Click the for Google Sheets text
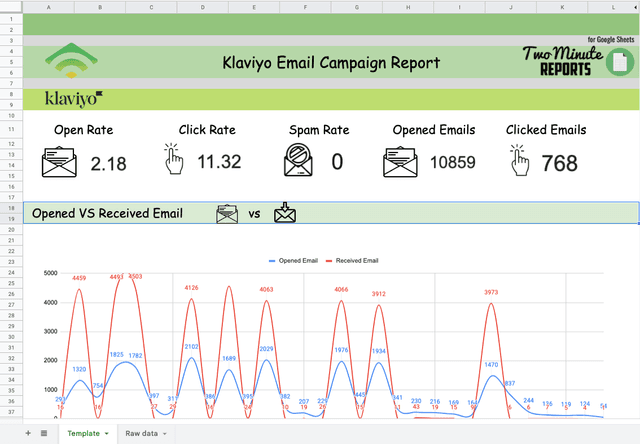 (x=611, y=40)
